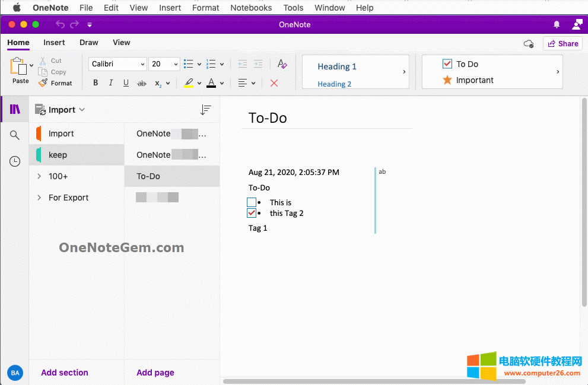Open recent notes clock icon
The height and width of the screenshot is (385, 588).
click(x=15, y=161)
